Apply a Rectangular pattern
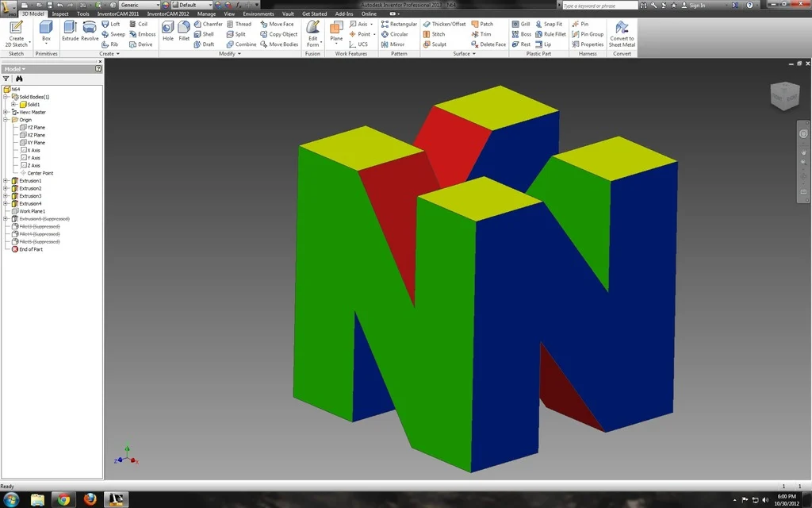This screenshot has height=508, width=812. [399, 24]
